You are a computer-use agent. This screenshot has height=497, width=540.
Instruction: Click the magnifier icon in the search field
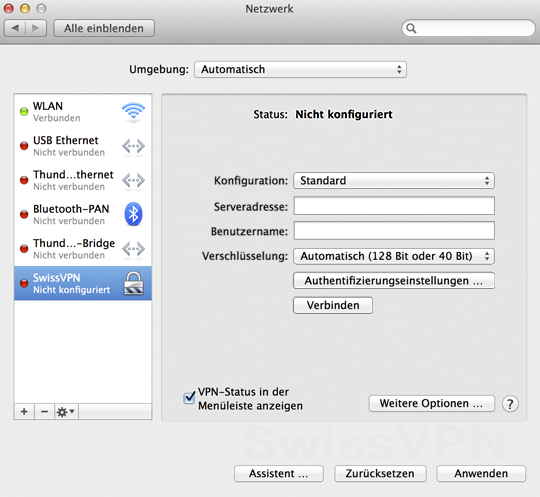[x=411, y=28]
